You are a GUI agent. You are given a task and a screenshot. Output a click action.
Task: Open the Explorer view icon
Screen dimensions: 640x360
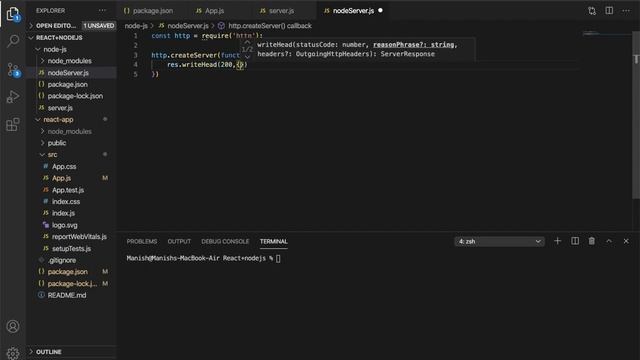13,14
